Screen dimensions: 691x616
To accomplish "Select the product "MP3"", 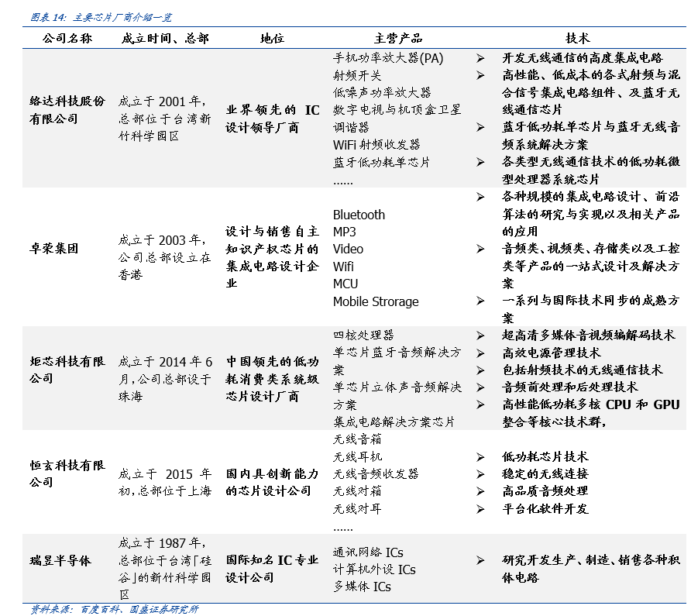I will click(344, 232).
